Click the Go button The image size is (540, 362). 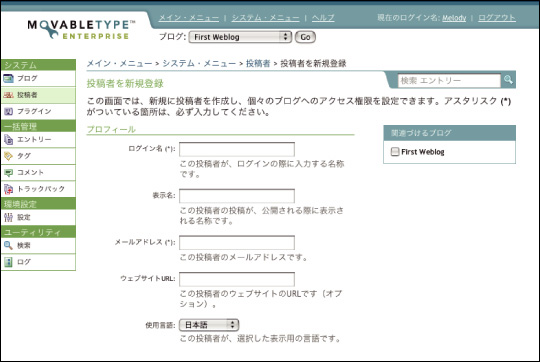click(x=305, y=37)
